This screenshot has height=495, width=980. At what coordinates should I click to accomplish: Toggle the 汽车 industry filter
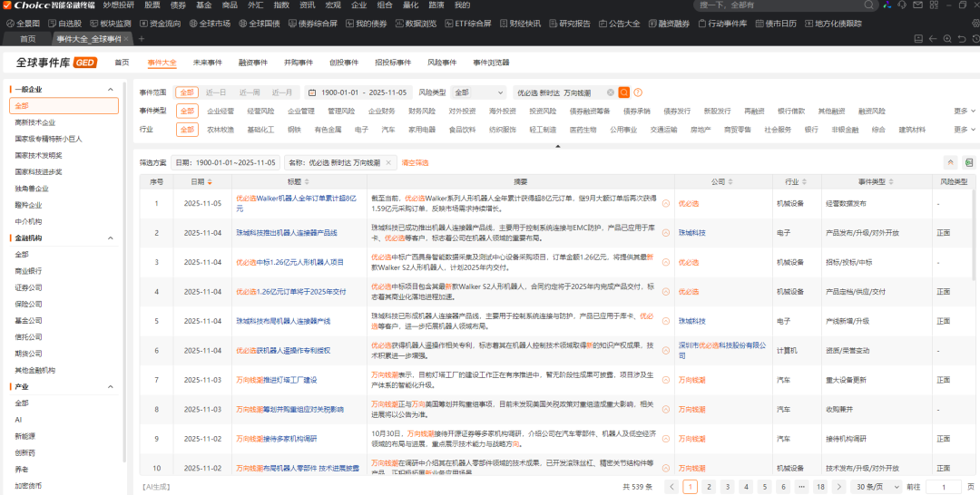click(388, 130)
